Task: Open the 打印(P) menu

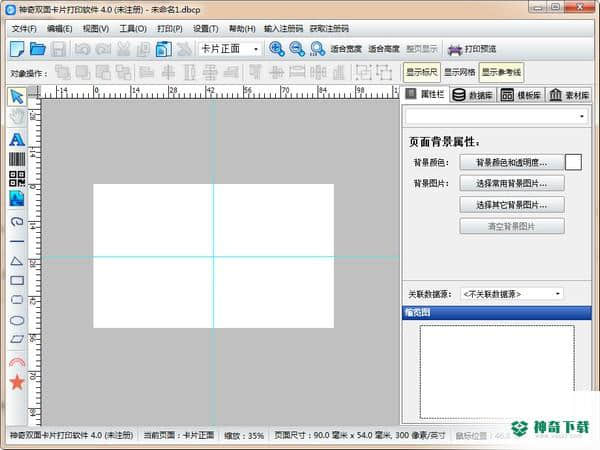Action: [170, 29]
